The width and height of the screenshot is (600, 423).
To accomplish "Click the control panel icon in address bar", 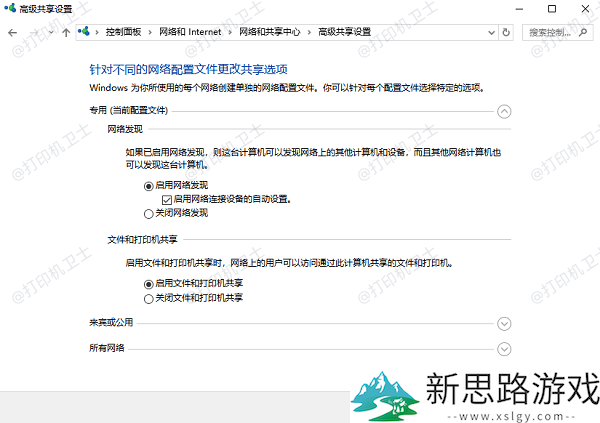I will (84, 31).
